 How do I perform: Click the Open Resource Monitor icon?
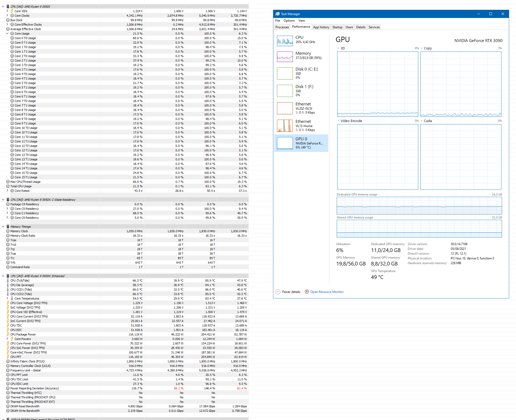(x=307, y=292)
